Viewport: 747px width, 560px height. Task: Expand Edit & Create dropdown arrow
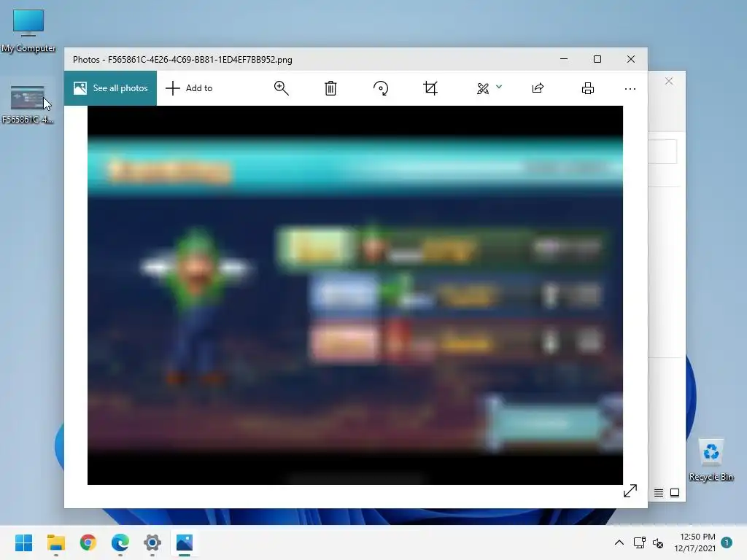pos(499,87)
